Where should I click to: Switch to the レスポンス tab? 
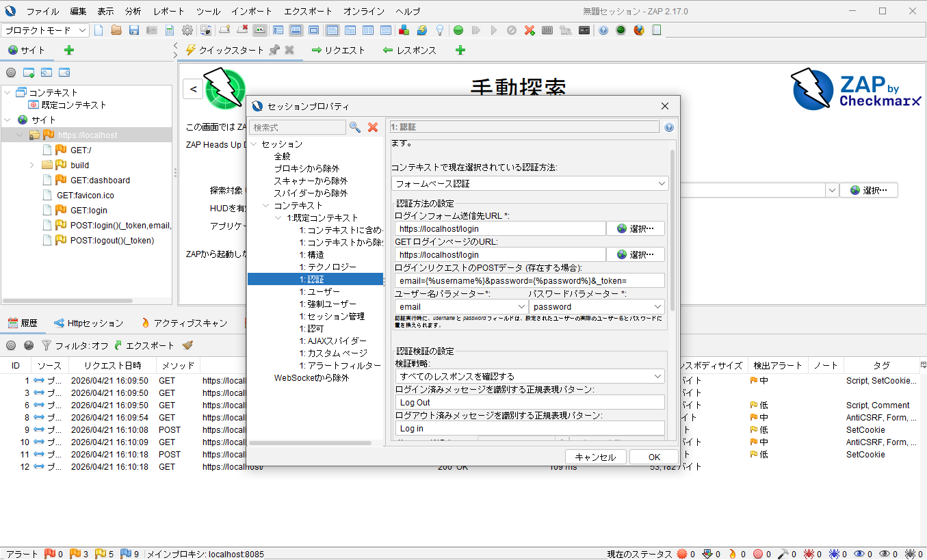coord(409,50)
